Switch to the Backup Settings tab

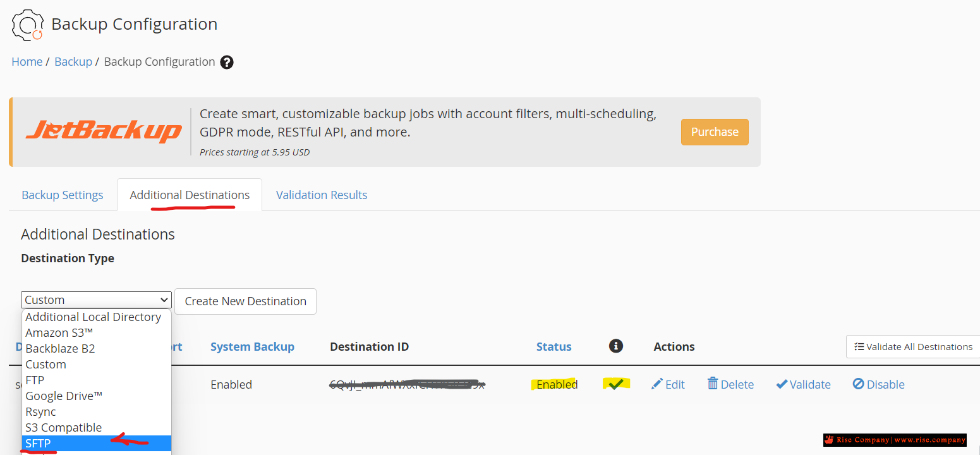pos(63,195)
